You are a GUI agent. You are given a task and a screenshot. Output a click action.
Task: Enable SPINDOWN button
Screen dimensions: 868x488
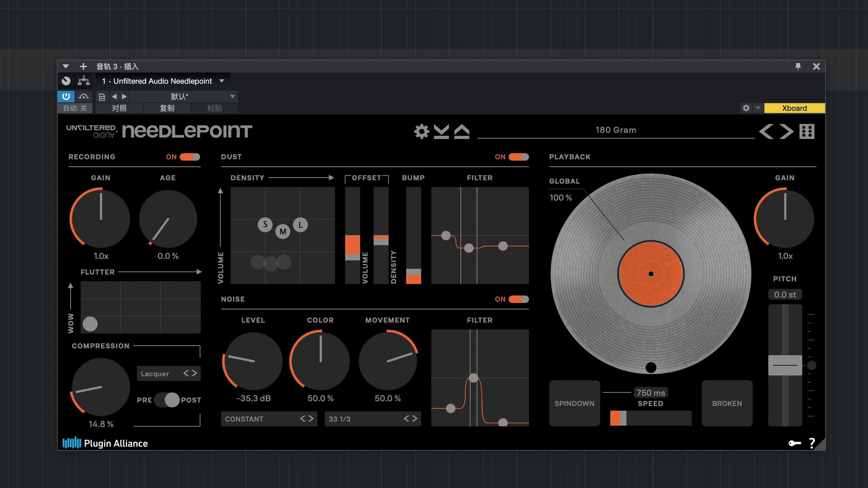[575, 403]
